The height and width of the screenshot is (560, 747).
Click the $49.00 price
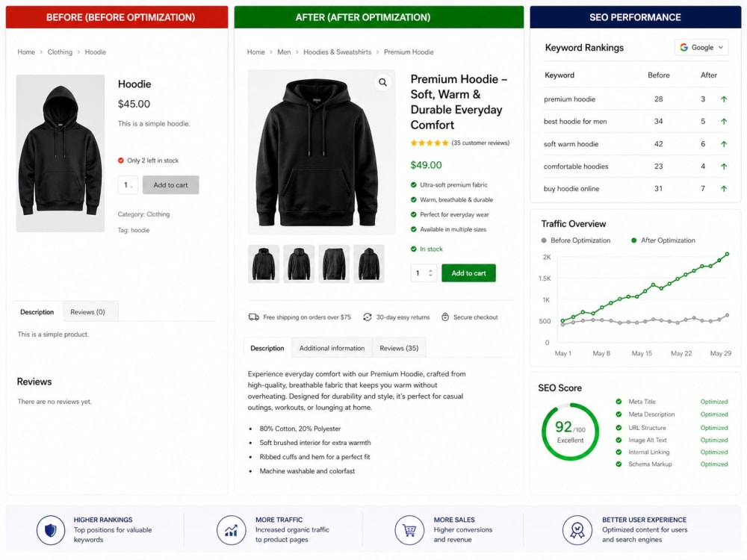(x=426, y=165)
